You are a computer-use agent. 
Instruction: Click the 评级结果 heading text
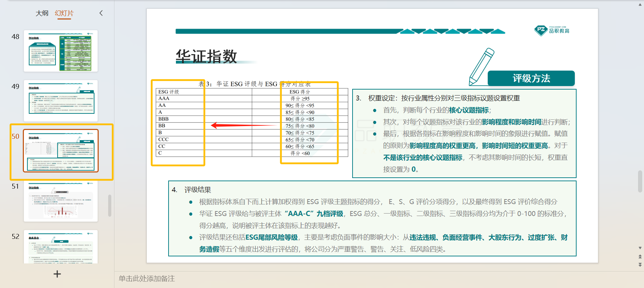point(198,190)
